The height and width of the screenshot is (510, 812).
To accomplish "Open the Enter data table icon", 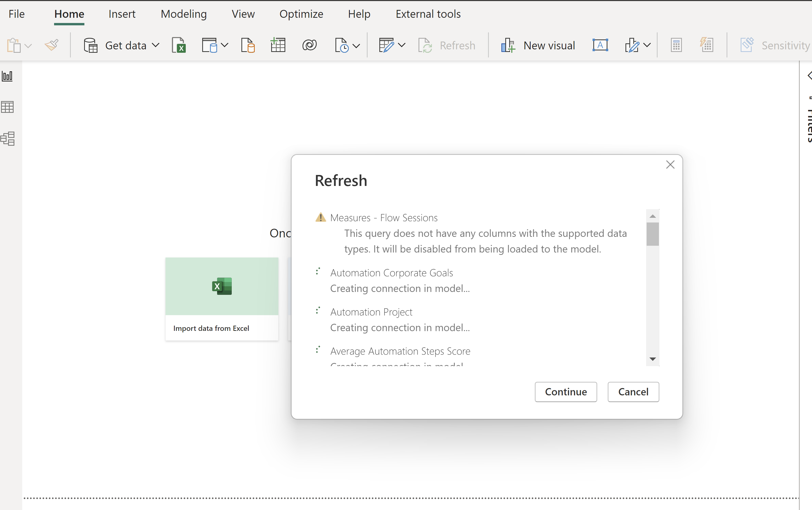I will (x=278, y=45).
